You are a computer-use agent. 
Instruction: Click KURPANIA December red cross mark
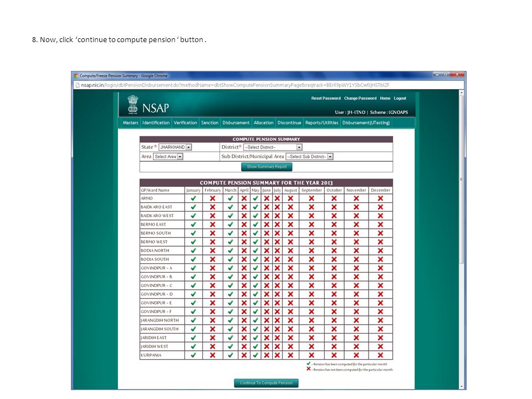pos(380,355)
